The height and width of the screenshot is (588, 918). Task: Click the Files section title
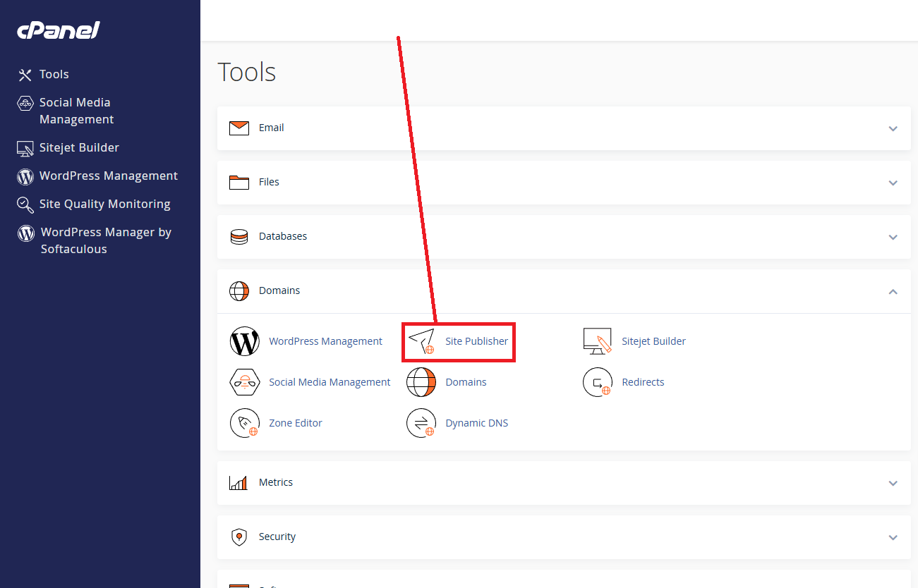pos(269,182)
